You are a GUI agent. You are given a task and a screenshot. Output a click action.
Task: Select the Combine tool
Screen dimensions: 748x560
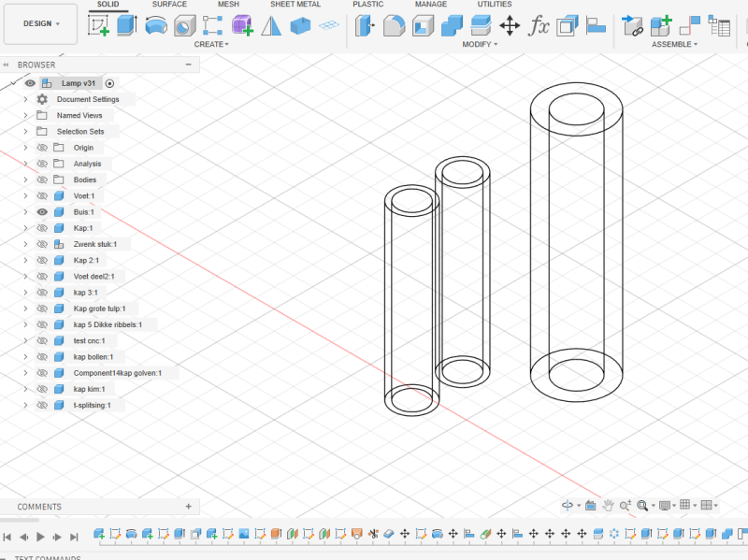click(x=452, y=25)
